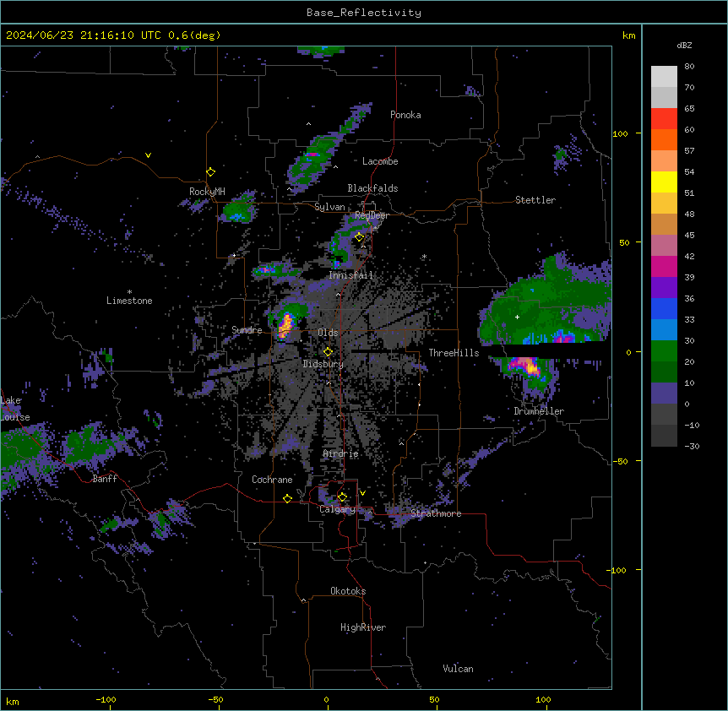Click the Cochrane city label

pyautogui.click(x=272, y=480)
